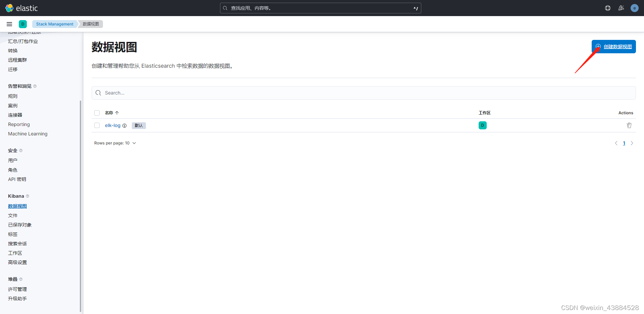Open 已保存对象 in sidebar
644x314 pixels.
[20, 225]
